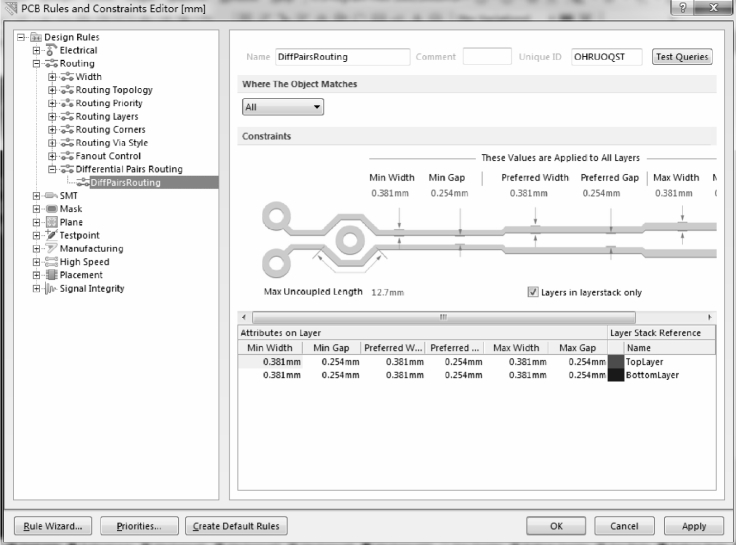Collapse the Differential Pairs Routing node

pos(52,169)
